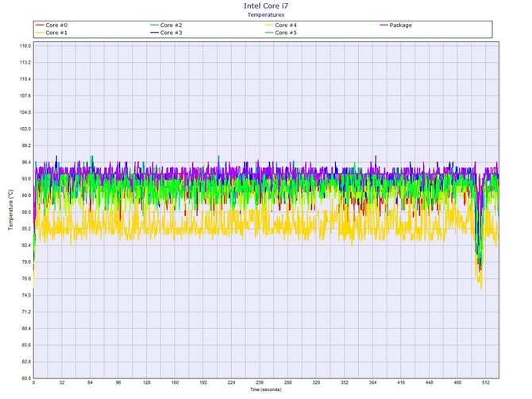Click the 384 x-axis tick label
The height and width of the screenshot is (399, 532).
click(x=373, y=382)
